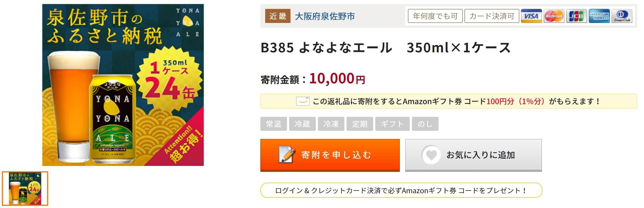
Task: Select the 常温 tag
Action: click(x=274, y=124)
